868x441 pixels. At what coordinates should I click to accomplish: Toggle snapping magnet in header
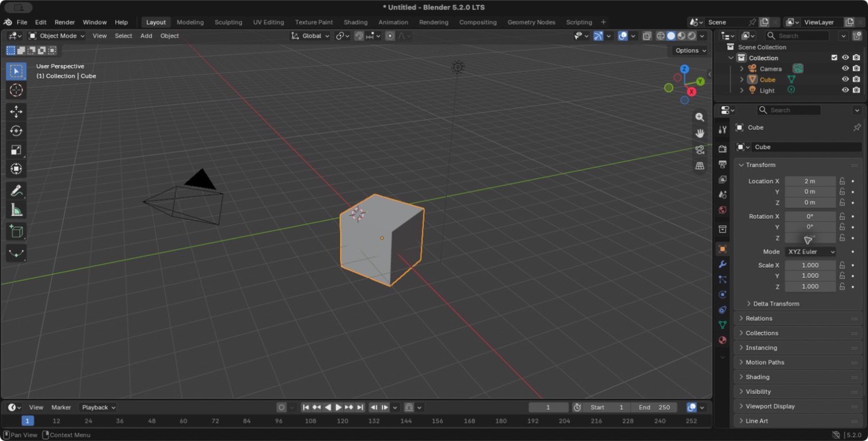pyautogui.click(x=359, y=36)
